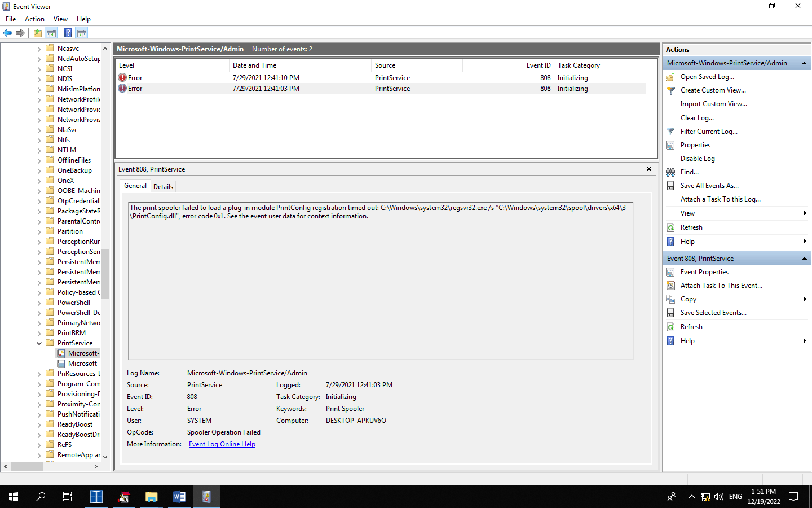Click Event Properties icon
Image resolution: width=812 pixels, height=508 pixels.
[x=670, y=272]
